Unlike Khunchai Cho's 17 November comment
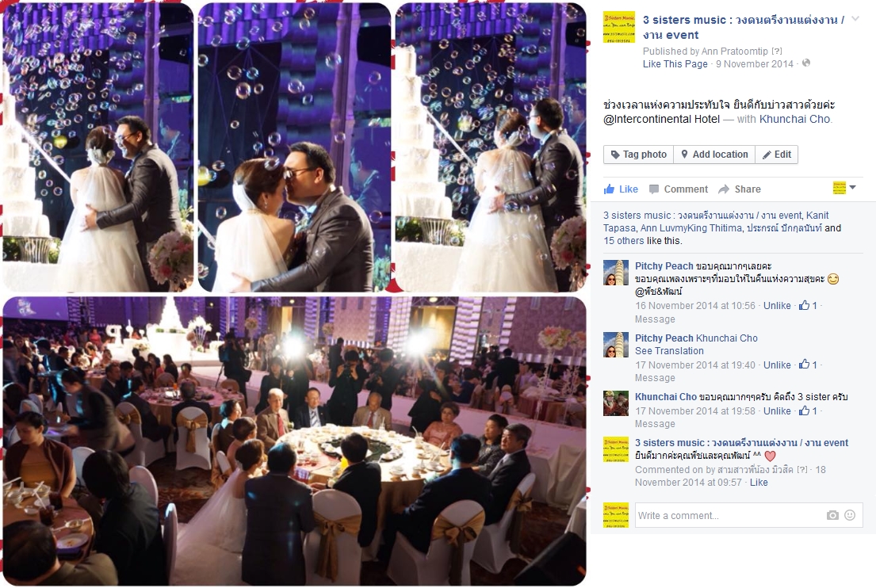 pos(777,411)
